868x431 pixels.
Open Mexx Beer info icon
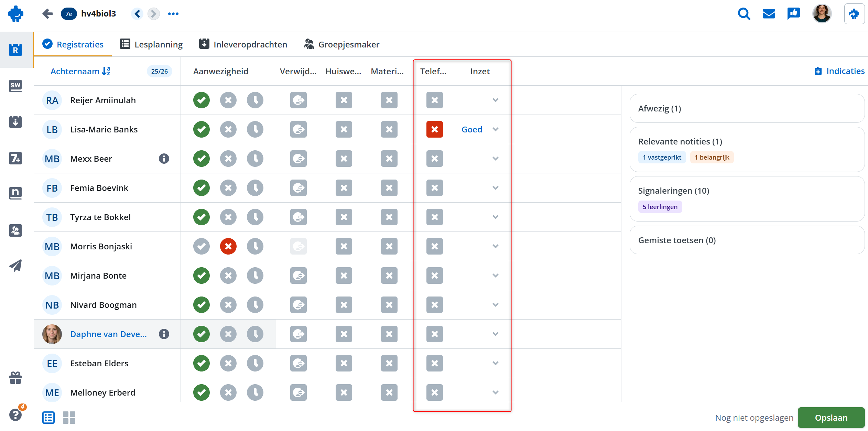164,159
